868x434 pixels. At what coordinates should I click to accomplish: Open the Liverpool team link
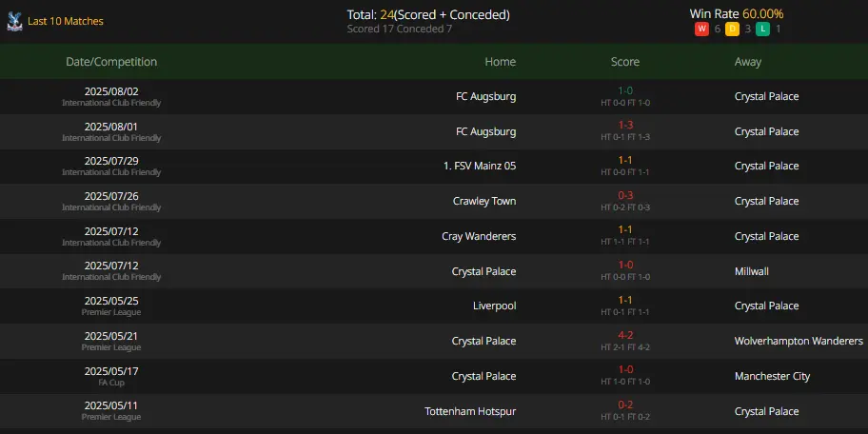(x=494, y=306)
